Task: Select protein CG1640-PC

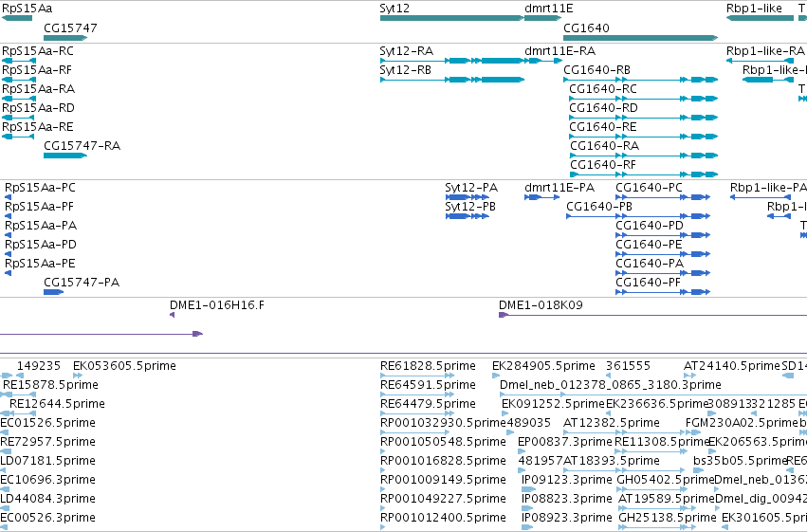Action: (x=649, y=188)
